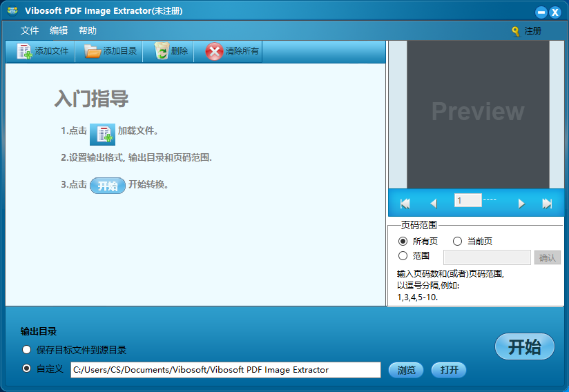Click the 浏览 (Browse) button
This screenshot has width=569, height=392.
[x=406, y=370]
